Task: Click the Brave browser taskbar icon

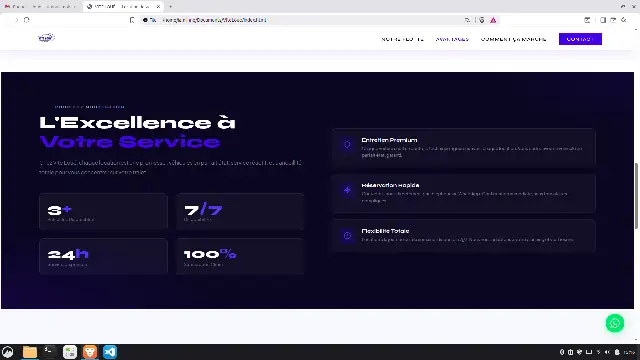Action: 90,352
